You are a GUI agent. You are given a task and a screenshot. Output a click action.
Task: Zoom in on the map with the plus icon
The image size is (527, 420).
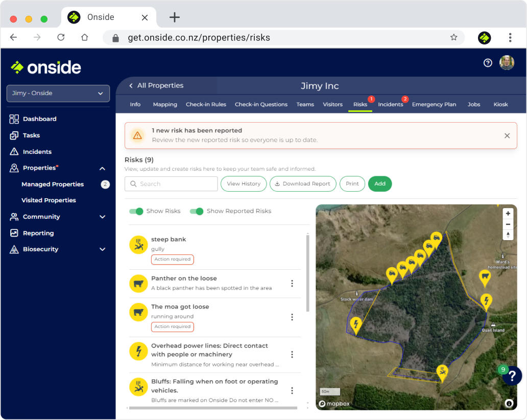(x=508, y=213)
